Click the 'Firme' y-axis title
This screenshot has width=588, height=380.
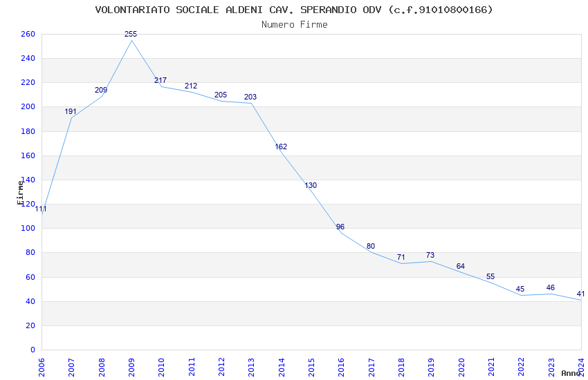(x=20, y=193)
